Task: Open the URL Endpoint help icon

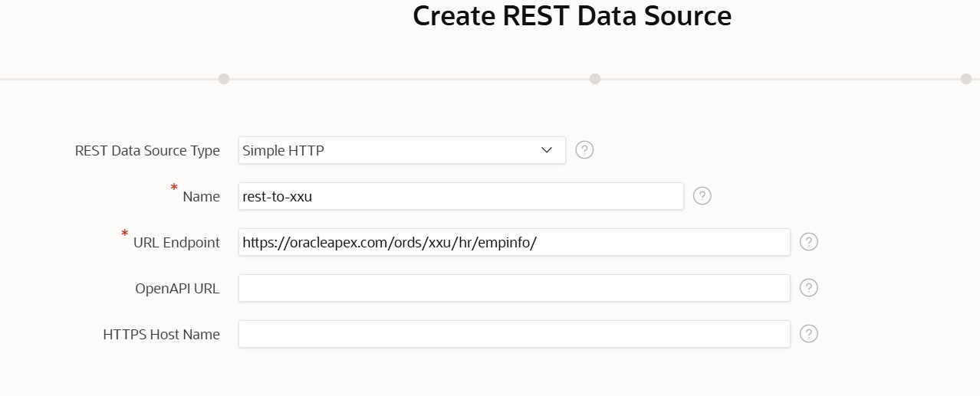Action: click(x=809, y=242)
